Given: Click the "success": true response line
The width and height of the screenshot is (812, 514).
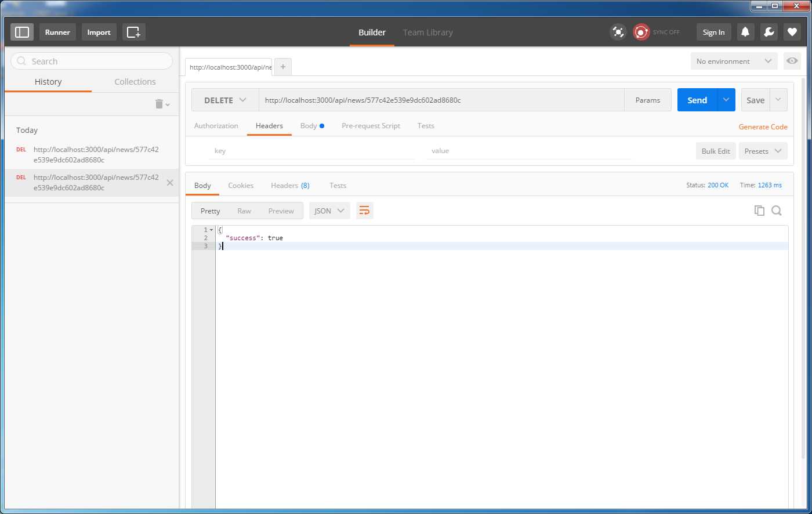Looking at the screenshot, I should [x=254, y=238].
